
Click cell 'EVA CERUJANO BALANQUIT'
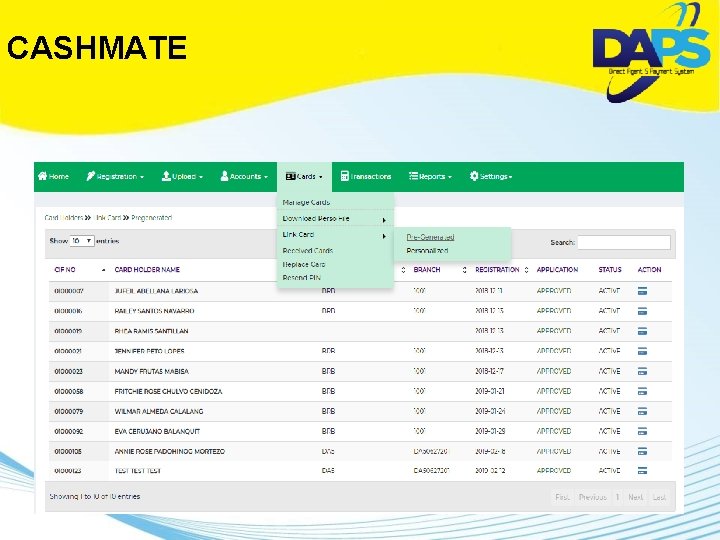pyautogui.click(x=157, y=432)
